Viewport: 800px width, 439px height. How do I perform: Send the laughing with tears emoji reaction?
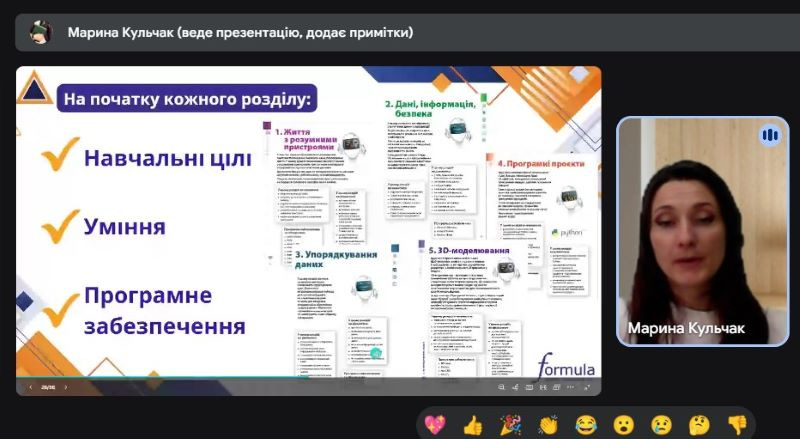(586, 424)
